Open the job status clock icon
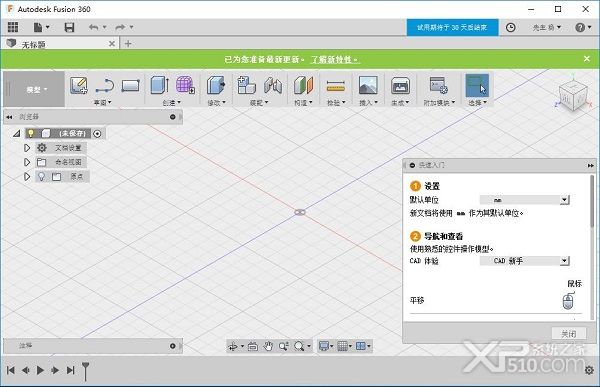 click(x=510, y=27)
